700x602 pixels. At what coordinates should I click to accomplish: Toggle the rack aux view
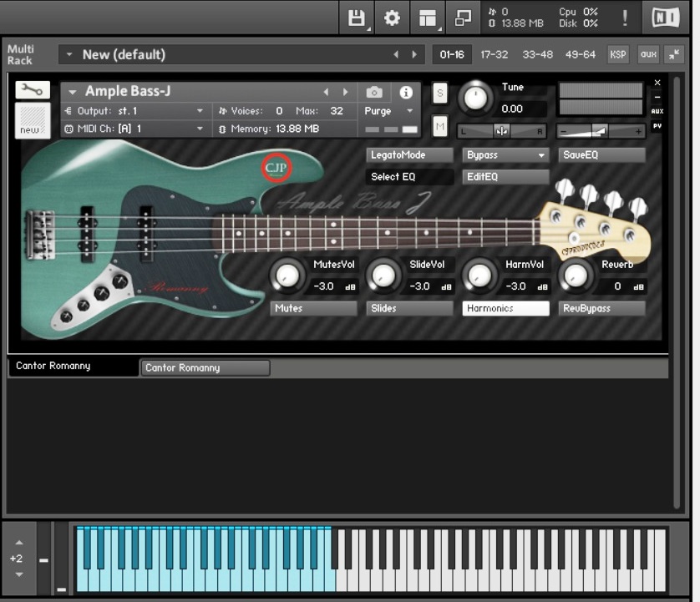point(648,54)
